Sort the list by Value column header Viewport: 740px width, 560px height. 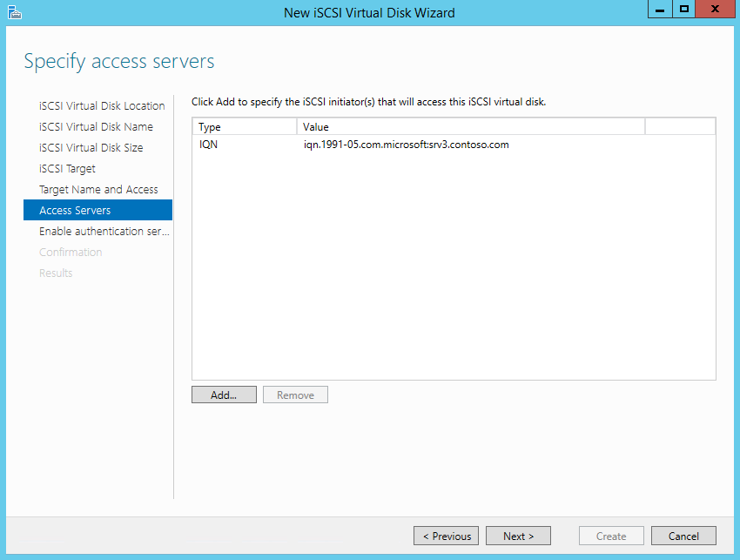(x=470, y=127)
